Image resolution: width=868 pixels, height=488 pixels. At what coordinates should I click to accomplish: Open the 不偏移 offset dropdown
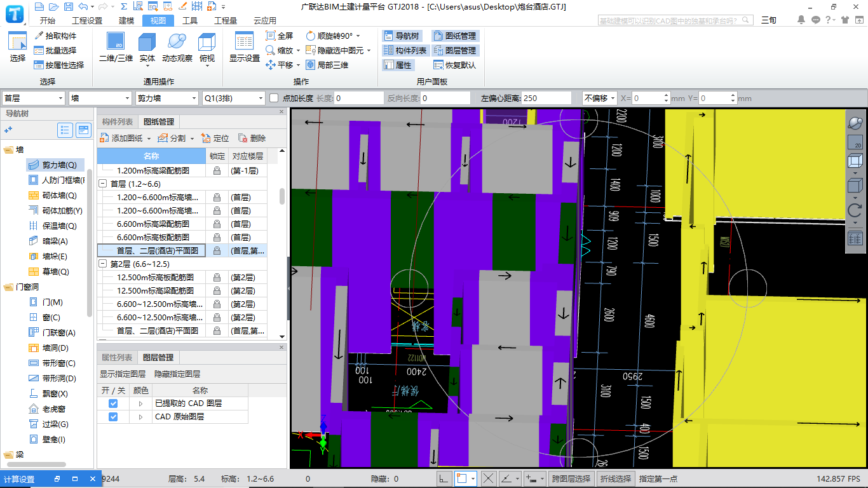[600, 98]
